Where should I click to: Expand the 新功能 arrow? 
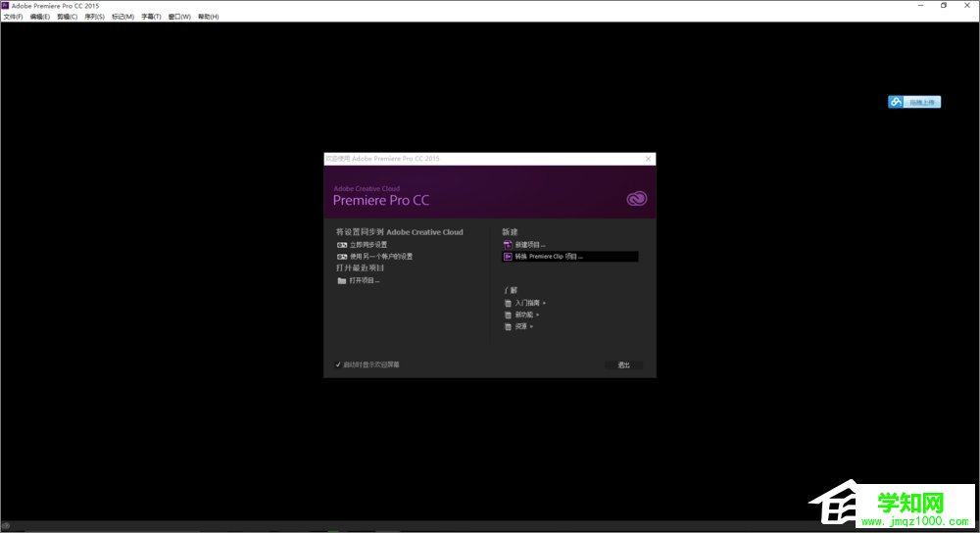537,315
